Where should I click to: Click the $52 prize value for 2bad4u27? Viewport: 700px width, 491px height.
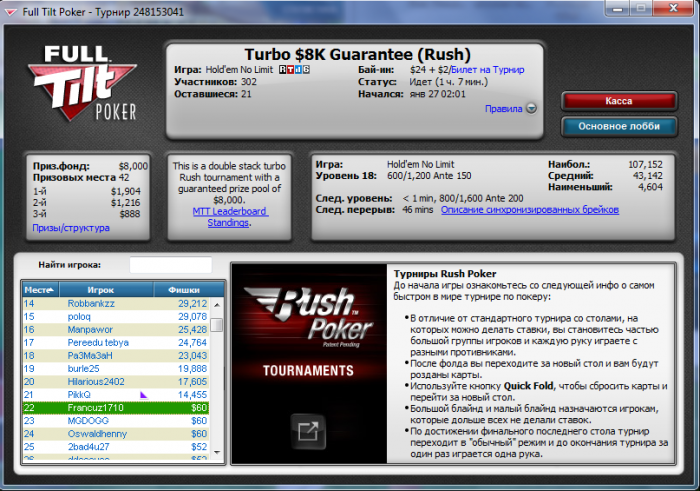(x=199, y=446)
